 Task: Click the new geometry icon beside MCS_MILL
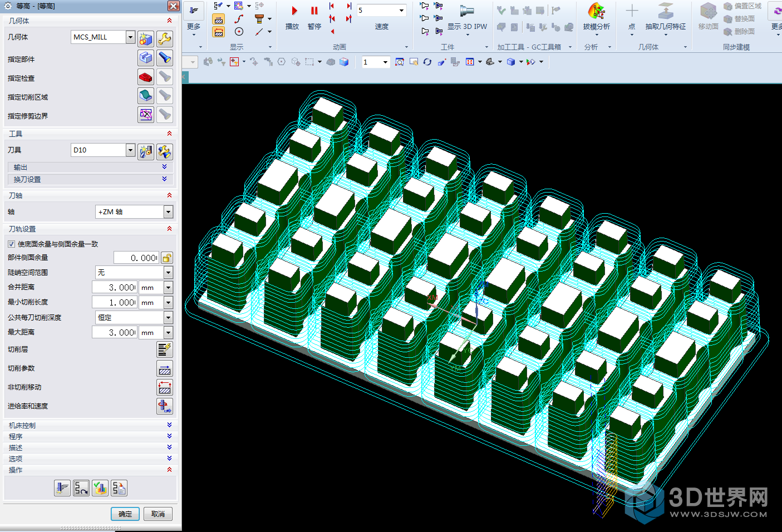(x=146, y=38)
